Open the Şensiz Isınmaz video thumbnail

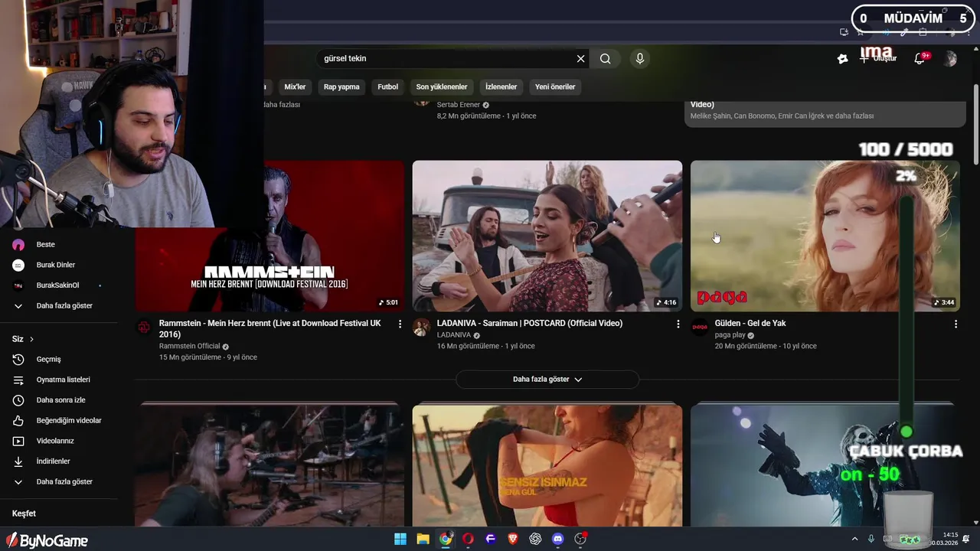click(547, 465)
